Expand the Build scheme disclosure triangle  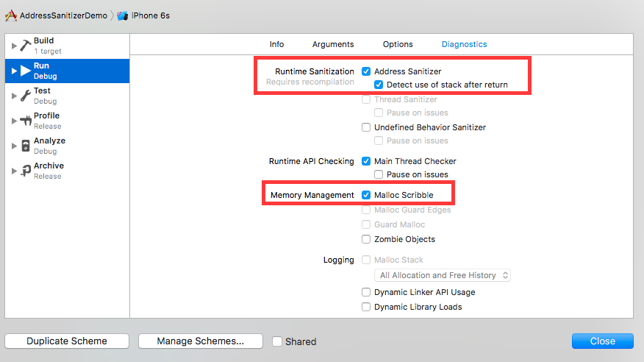click(14, 46)
